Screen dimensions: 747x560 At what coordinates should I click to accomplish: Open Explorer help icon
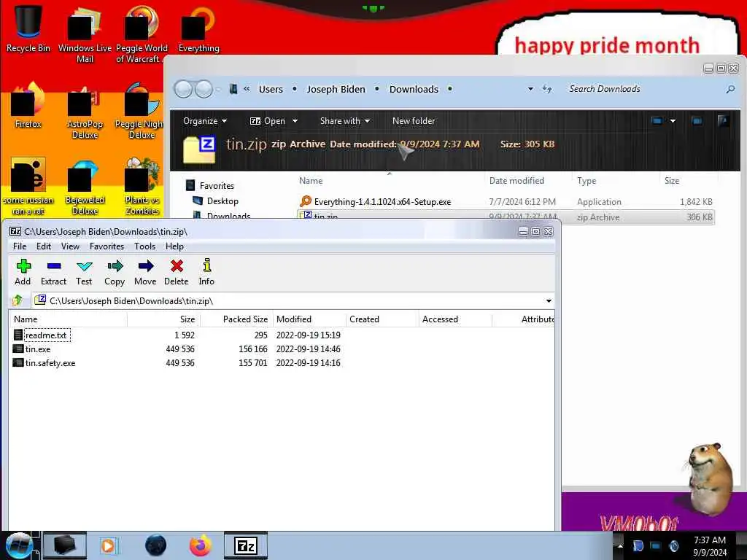[x=723, y=121]
